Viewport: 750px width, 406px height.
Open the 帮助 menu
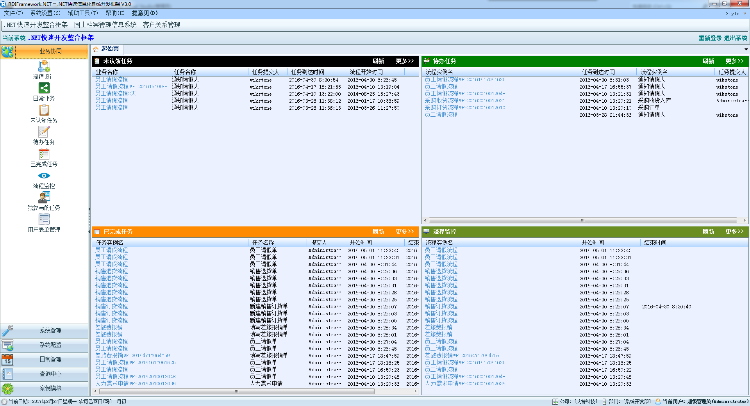(x=115, y=13)
